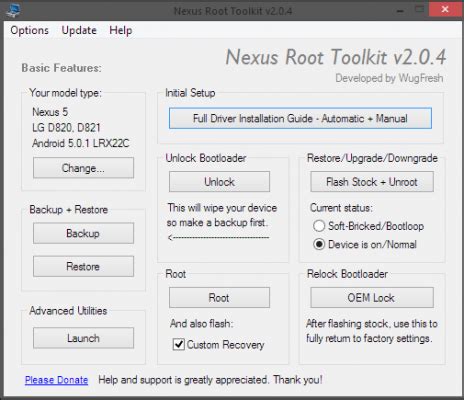Viewport: 464px width, 400px height.
Task: Click the app icon in title bar
Action: (x=13, y=10)
